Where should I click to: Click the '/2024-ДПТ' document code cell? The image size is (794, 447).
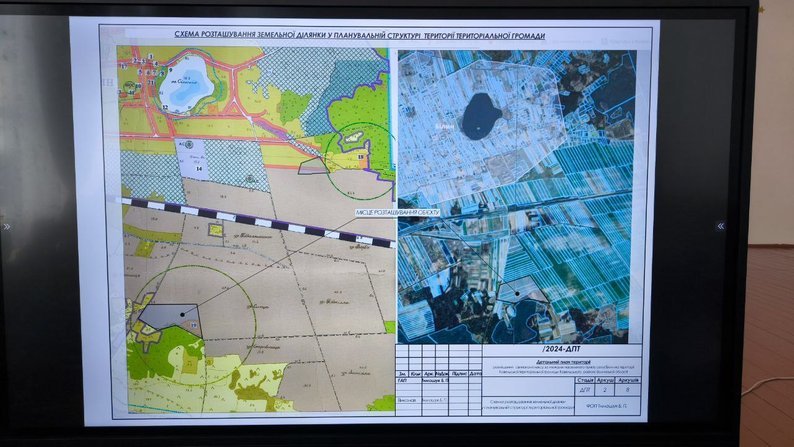point(558,350)
